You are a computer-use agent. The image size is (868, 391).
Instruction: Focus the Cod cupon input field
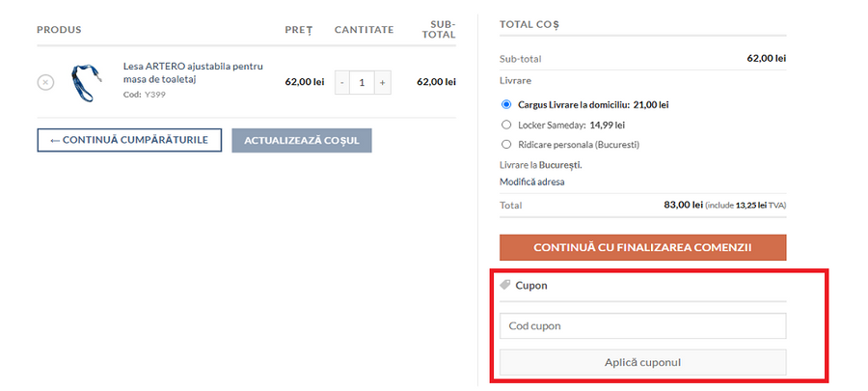[642, 326]
